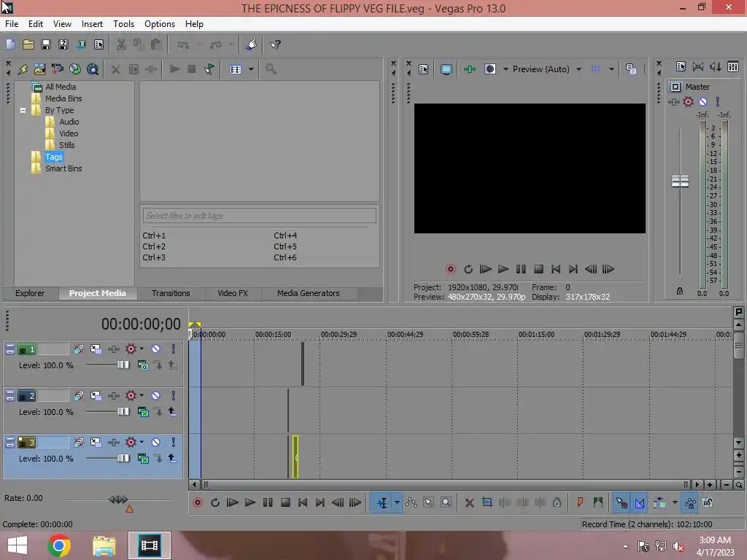Click the Preview on External Monitor icon

point(446,69)
